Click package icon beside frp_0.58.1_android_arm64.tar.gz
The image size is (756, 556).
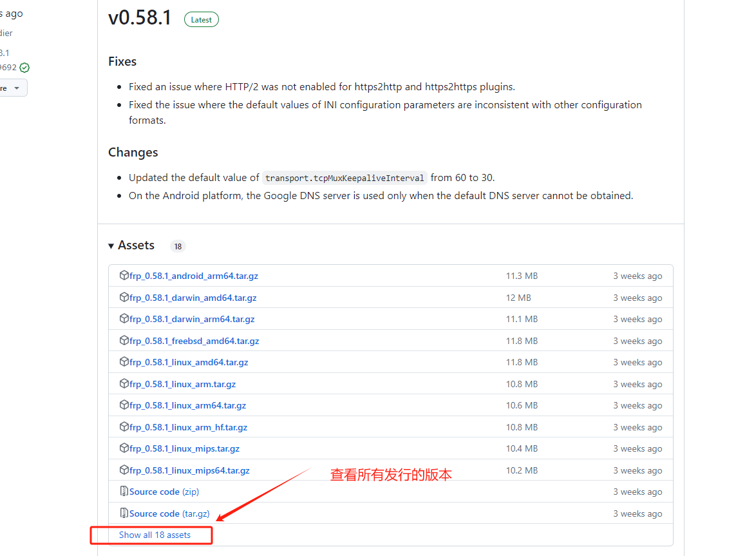(124, 276)
